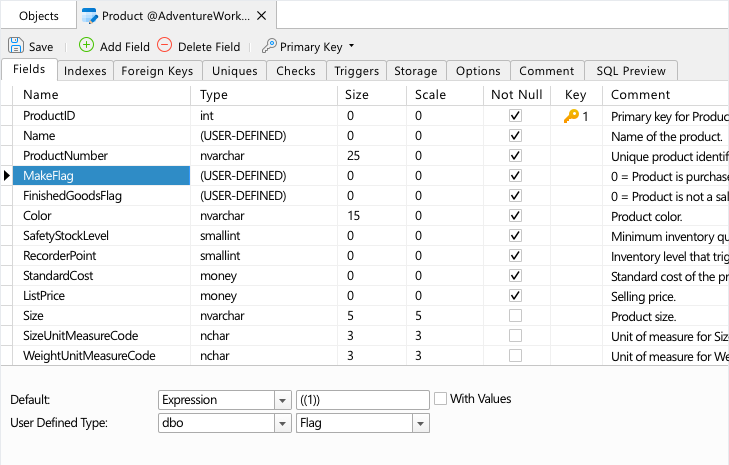Viewport: 729px width, 465px height.
Task: Select the RecorderPoint field name
Action: coord(60,256)
